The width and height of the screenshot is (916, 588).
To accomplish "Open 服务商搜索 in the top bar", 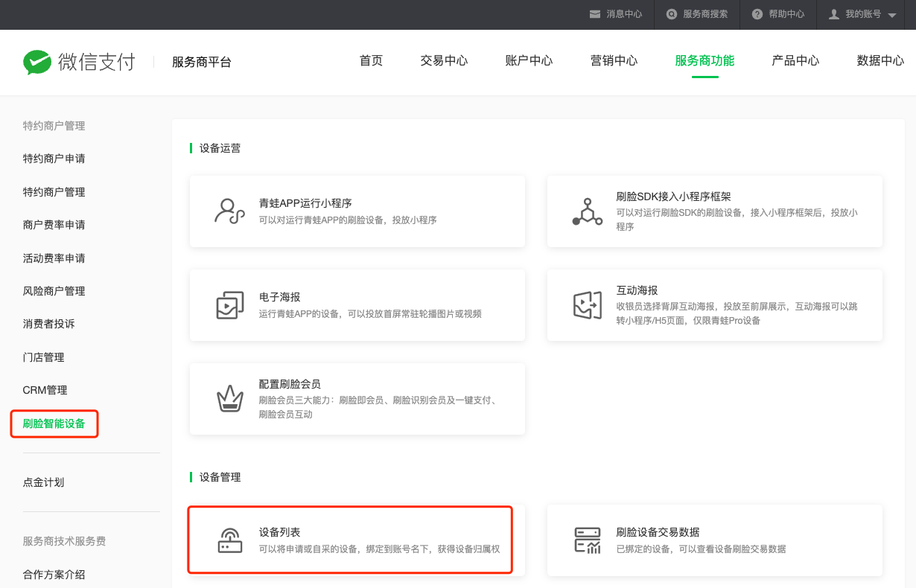I will coord(697,14).
